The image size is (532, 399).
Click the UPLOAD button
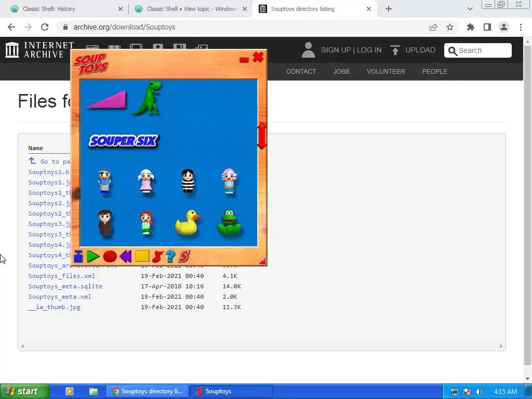(x=413, y=50)
